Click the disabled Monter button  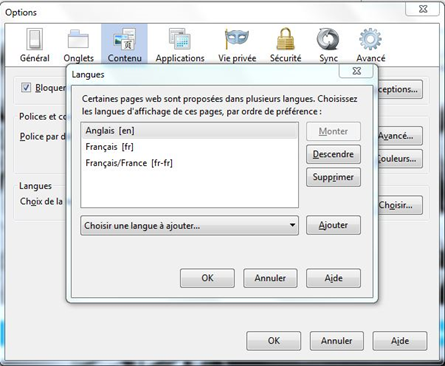tap(333, 131)
